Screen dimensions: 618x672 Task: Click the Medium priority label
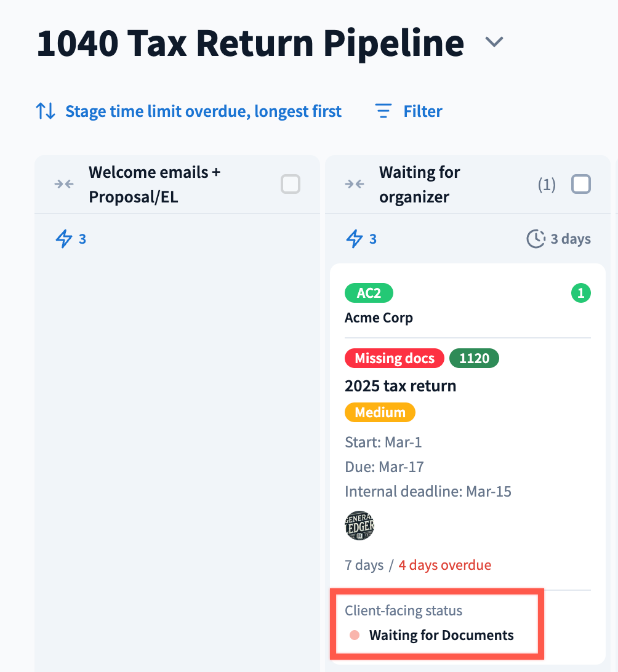point(380,412)
